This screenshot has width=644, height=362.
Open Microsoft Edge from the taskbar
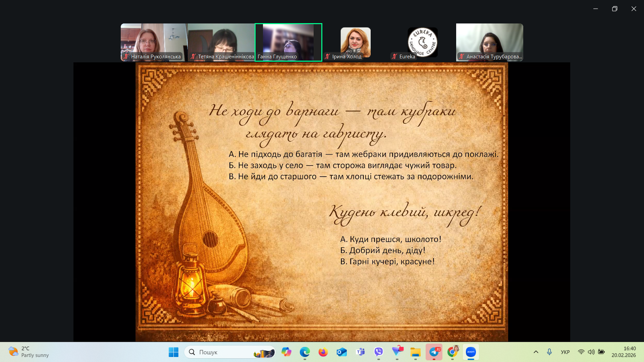point(305,352)
